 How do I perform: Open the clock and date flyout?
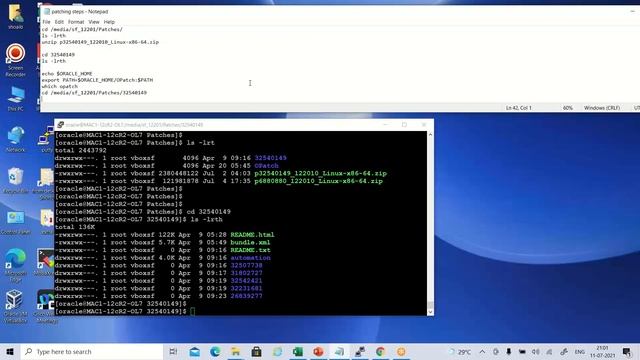602,351
